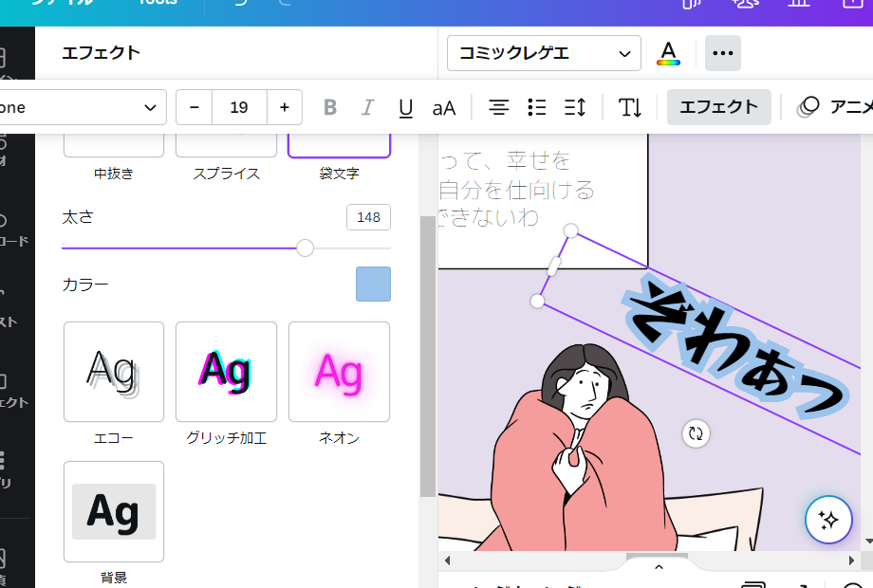873x588 pixels.
Task: Select the speech bubble text on canvas
Action: (515, 189)
